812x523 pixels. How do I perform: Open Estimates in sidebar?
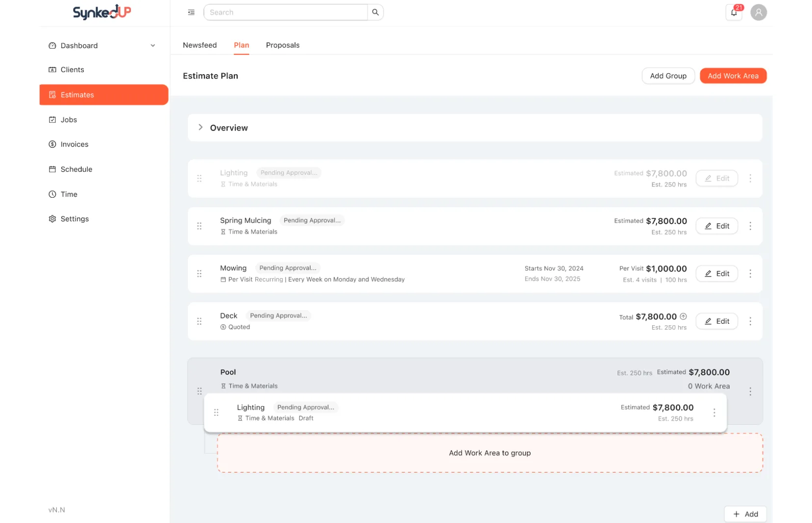click(x=104, y=95)
